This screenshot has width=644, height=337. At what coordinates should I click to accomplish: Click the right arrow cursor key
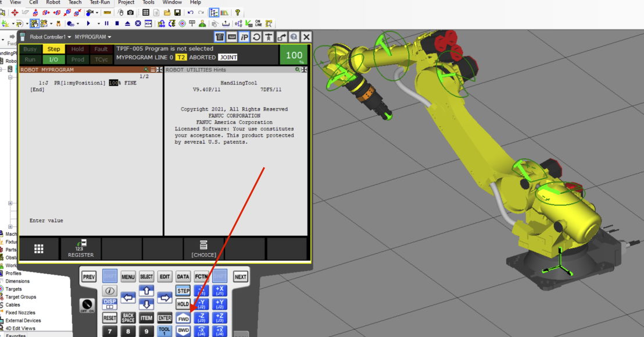click(x=164, y=297)
